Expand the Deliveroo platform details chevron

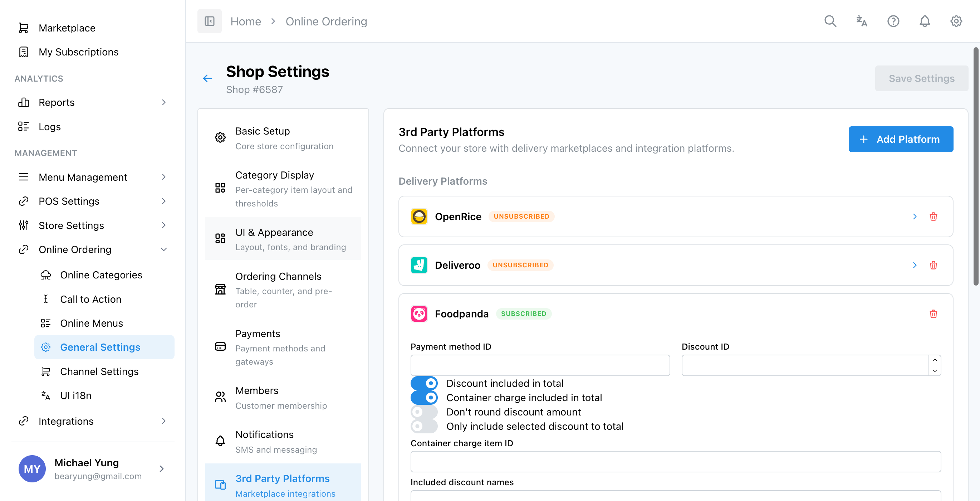[915, 265]
